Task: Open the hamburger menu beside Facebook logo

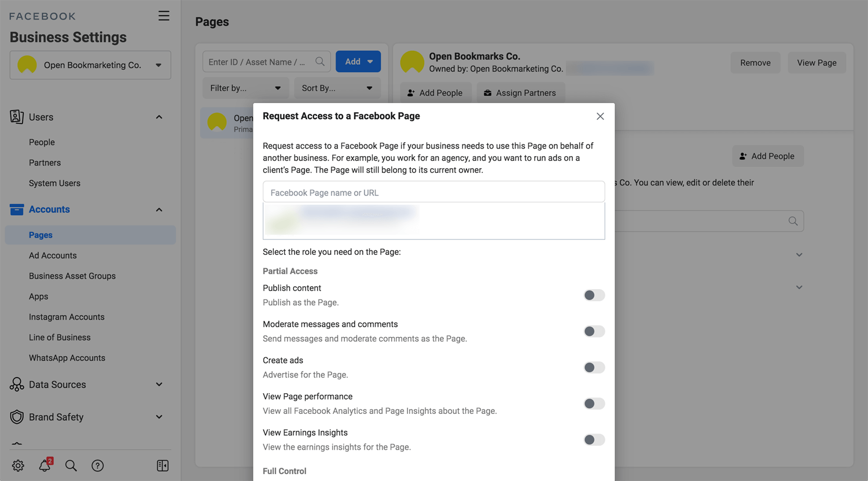Action: (x=164, y=16)
